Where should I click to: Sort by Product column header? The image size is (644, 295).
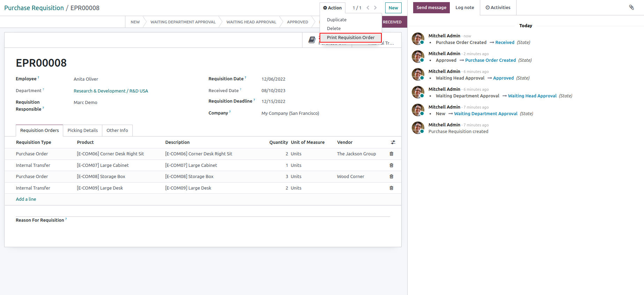tap(85, 142)
